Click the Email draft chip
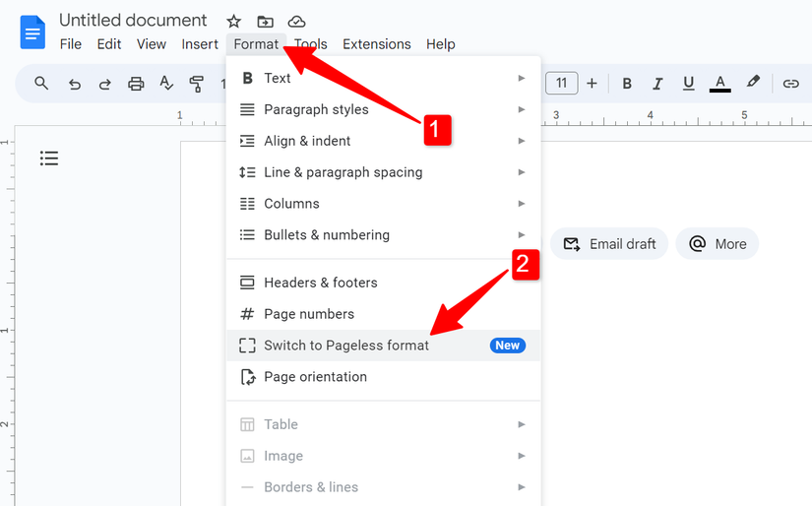812x506 pixels. (x=609, y=244)
